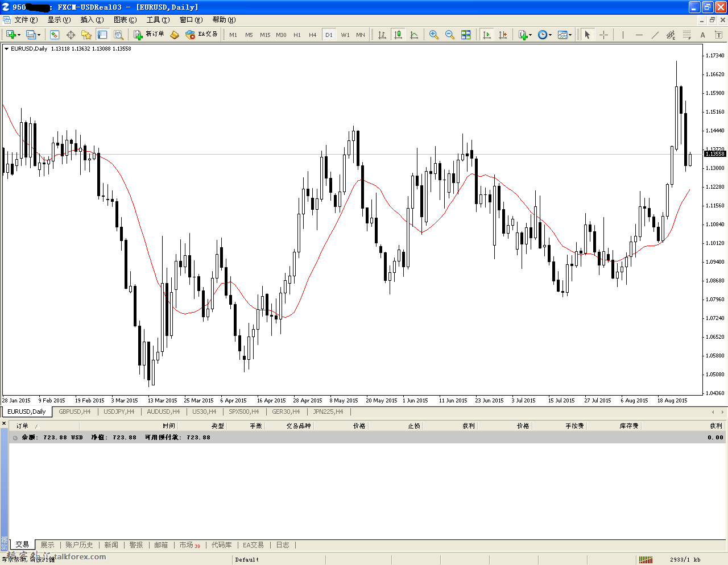Open the indicators list icon

point(523,35)
